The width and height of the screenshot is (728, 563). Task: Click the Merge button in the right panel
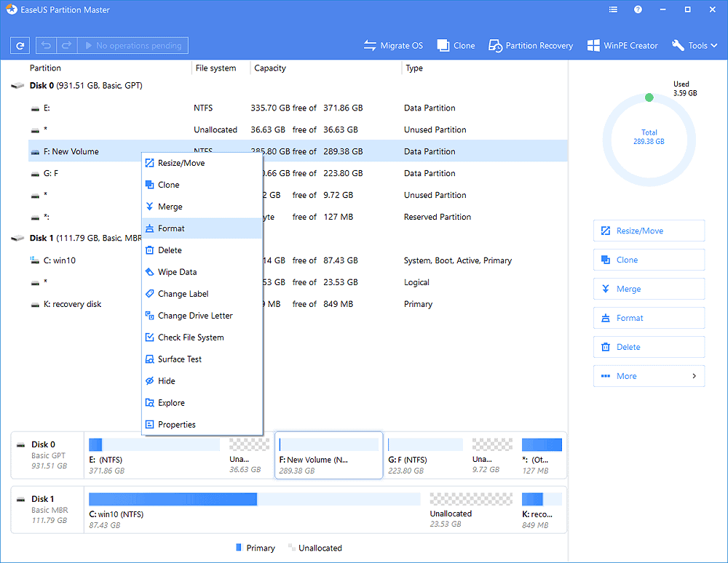coord(649,289)
